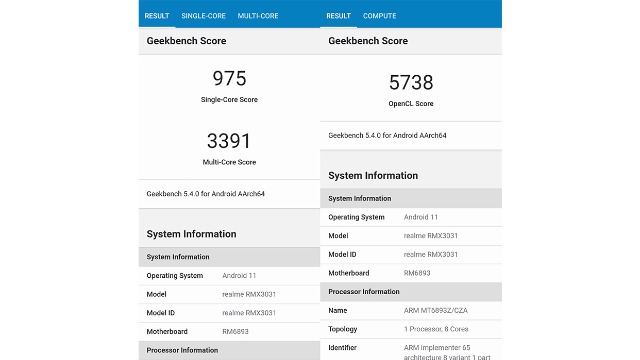Click Model row value realme RMX3031, right panel
640x360 pixels.
tap(431, 236)
